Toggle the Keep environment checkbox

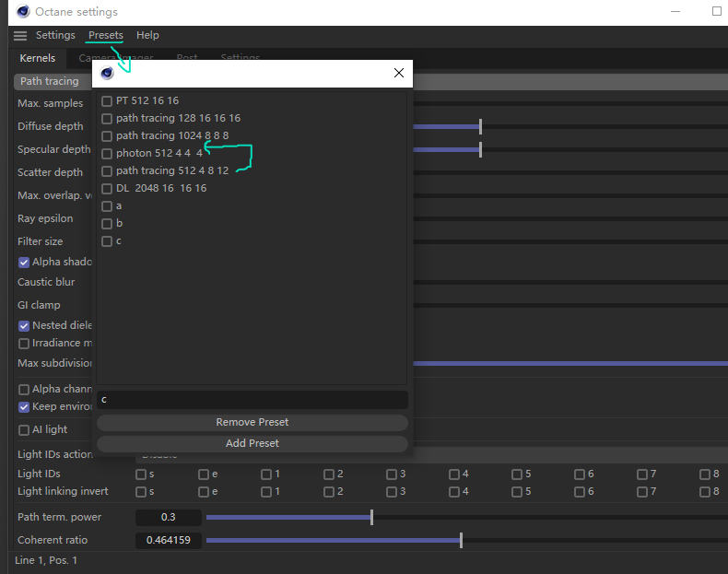[x=24, y=407]
